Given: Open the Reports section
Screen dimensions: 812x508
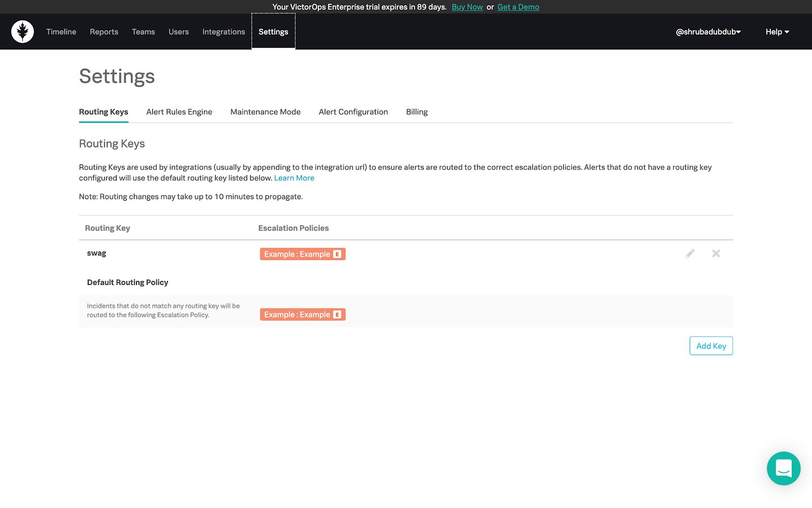Looking at the screenshot, I should (x=104, y=31).
